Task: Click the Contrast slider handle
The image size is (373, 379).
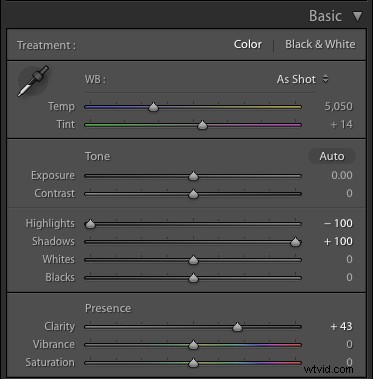Action: (x=193, y=194)
